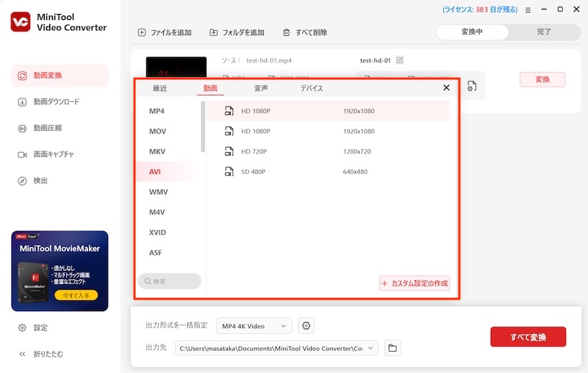Open the output folder browse icon

point(392,348)
